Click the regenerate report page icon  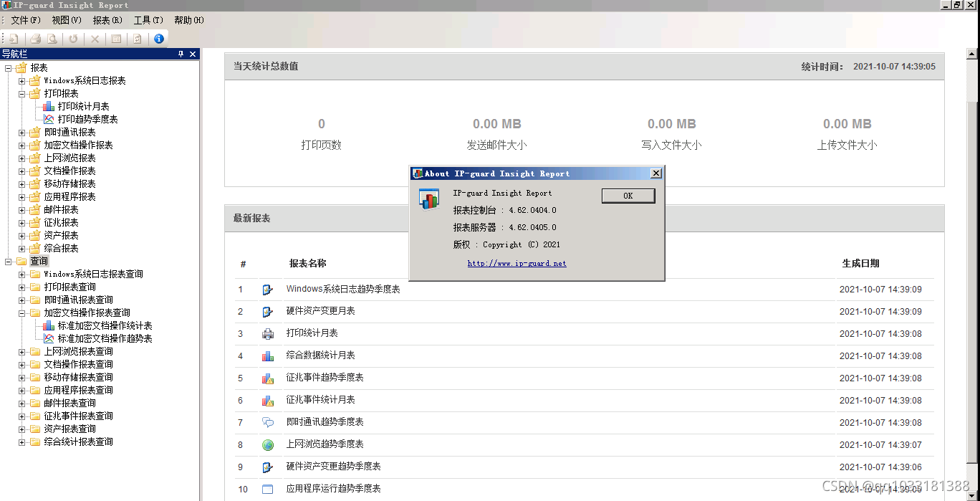pos(138,39)
